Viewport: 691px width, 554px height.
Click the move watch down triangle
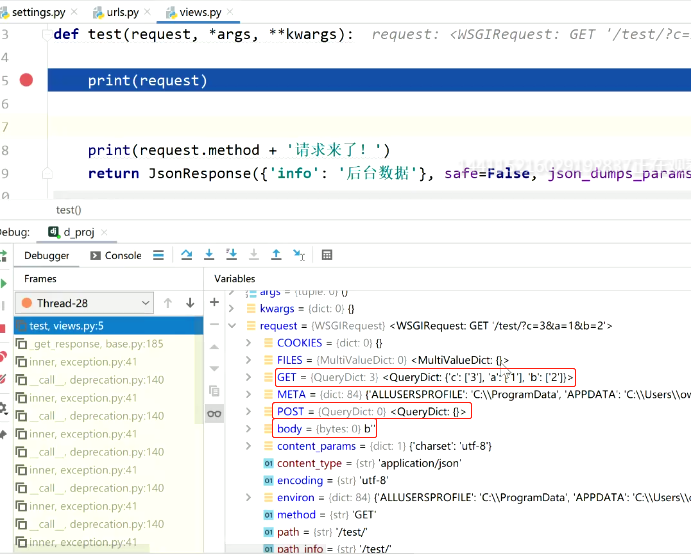(x=214, y=368)
